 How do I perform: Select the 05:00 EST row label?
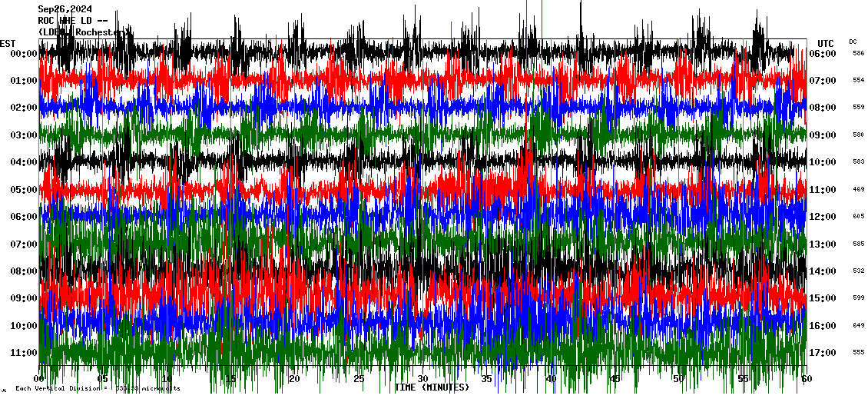click(x=24, y=190)
